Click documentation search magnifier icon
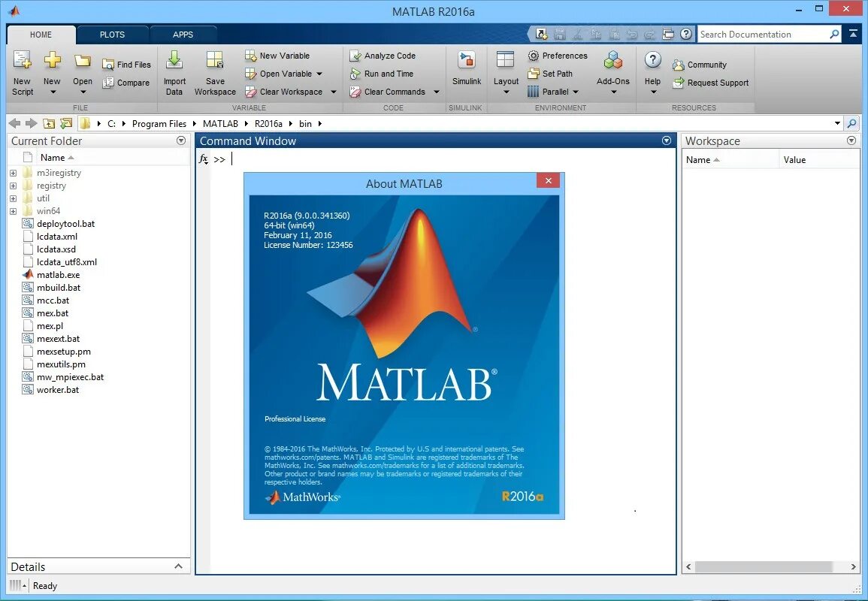Image resolution: width=868 pixels, height=601 pixels. tap(834, 35)
